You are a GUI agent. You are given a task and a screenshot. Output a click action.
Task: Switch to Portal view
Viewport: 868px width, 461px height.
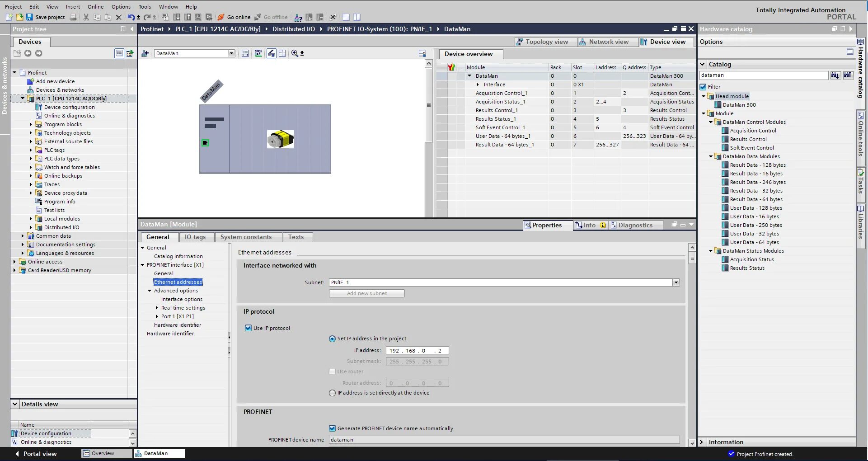tap(35, 454)
